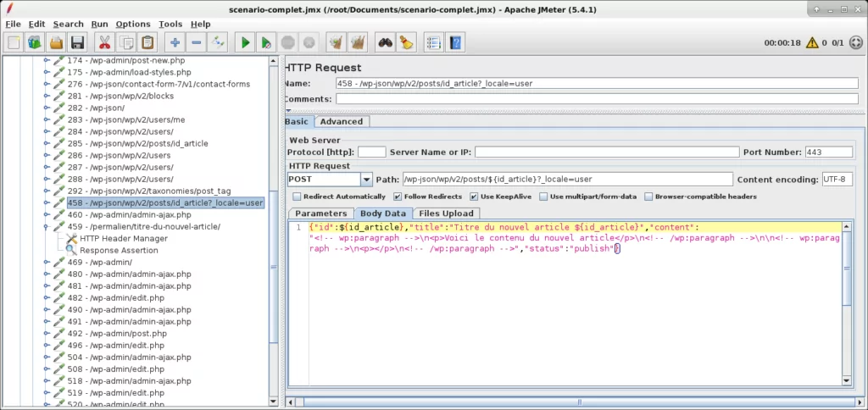The width and height of the screenshot is (868, 410).
Task: Click the Help question mark icon
Action: (455, 42)
